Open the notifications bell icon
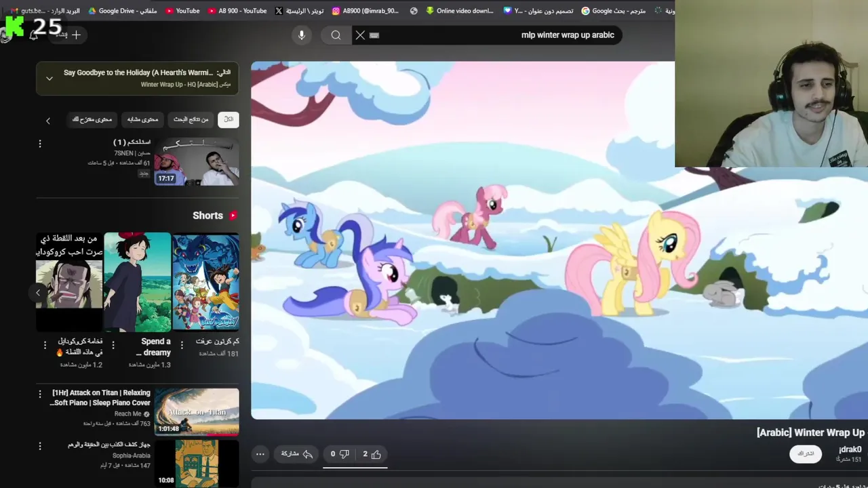 [x=33, y=35]
